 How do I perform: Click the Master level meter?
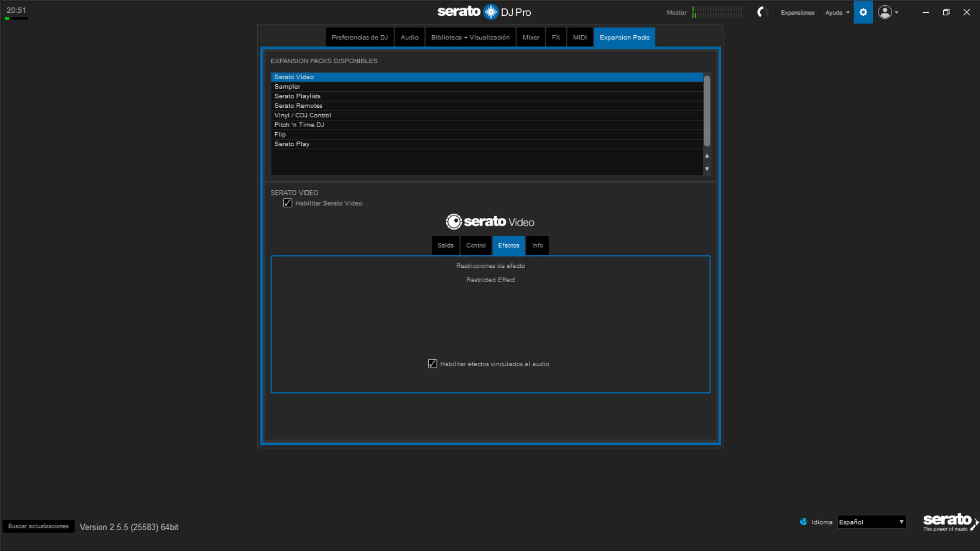717,12
